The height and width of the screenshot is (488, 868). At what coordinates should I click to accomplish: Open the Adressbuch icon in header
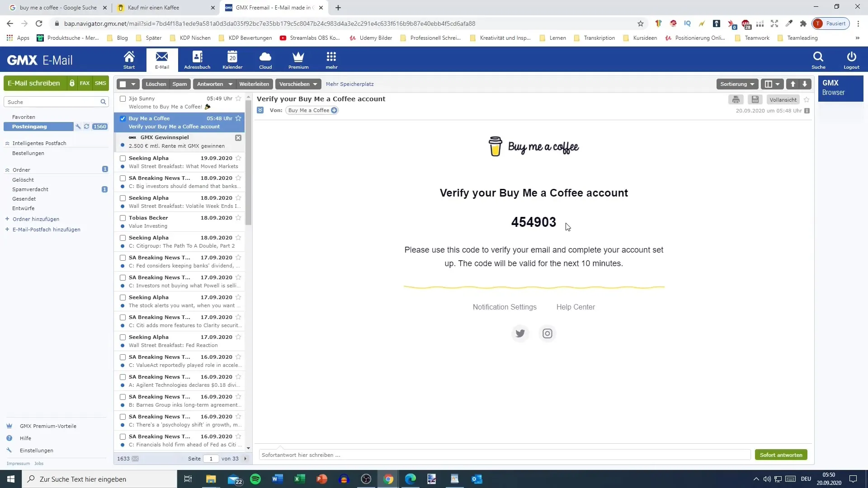click(x=197, y=60)
